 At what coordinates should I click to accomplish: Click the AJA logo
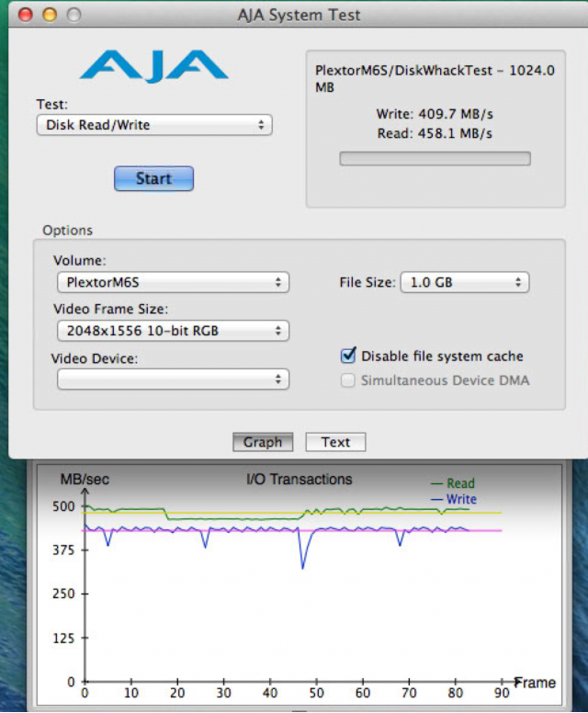click(x=154, y=66)
